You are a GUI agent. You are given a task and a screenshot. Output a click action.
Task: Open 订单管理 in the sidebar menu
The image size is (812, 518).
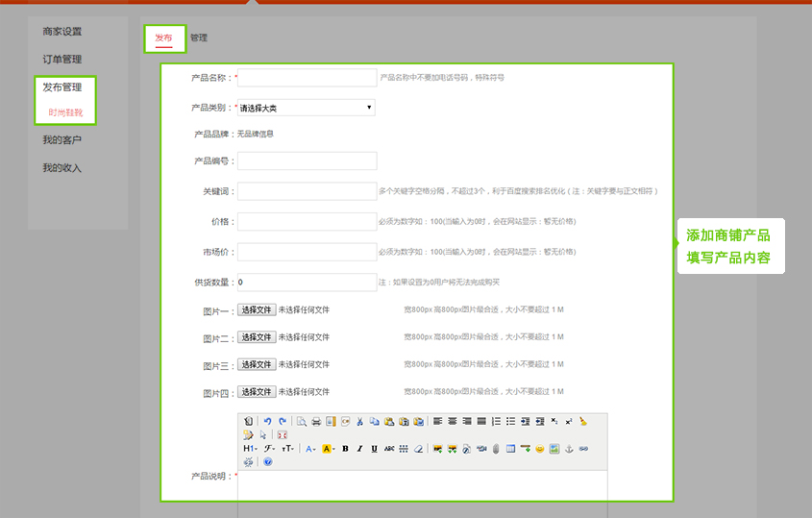pyautogui.click(x=62, y=60)
